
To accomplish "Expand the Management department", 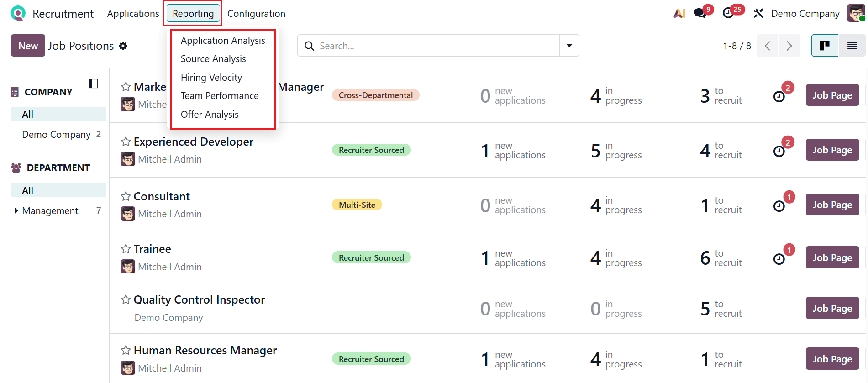I will pos(16,210).
